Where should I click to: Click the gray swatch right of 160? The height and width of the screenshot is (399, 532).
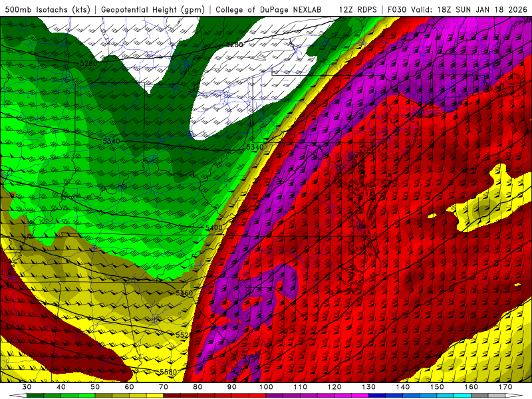(479, 395)
